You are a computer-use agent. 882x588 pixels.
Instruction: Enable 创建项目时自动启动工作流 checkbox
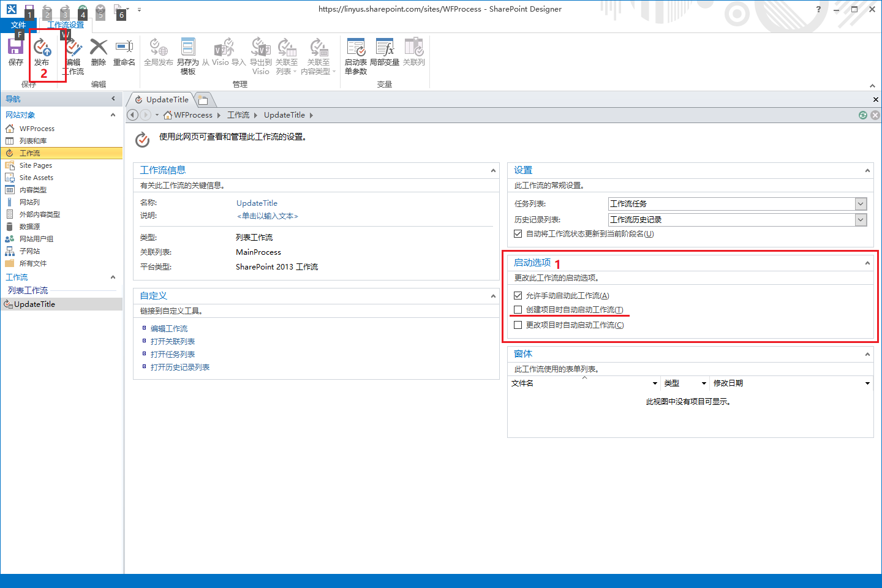[518, 310]
